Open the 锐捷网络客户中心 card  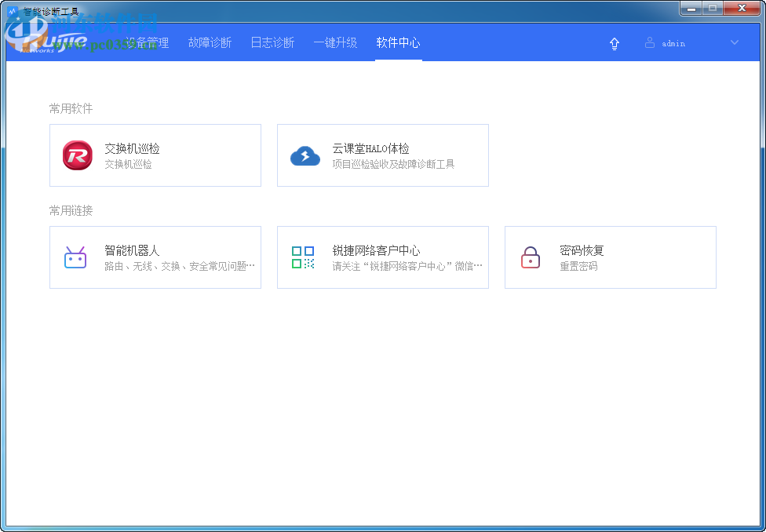click(383, 257)
